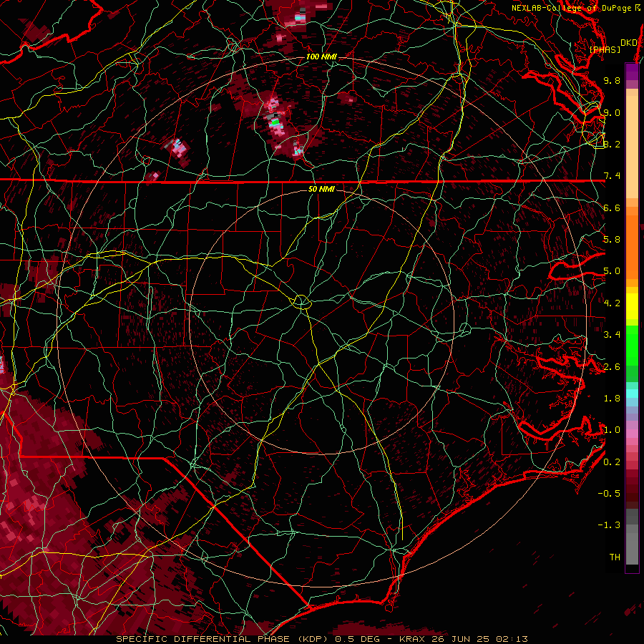Screen dimensions: 644x644
Task: Click the -1.3 scale value
Action: (x=609, y=525)
